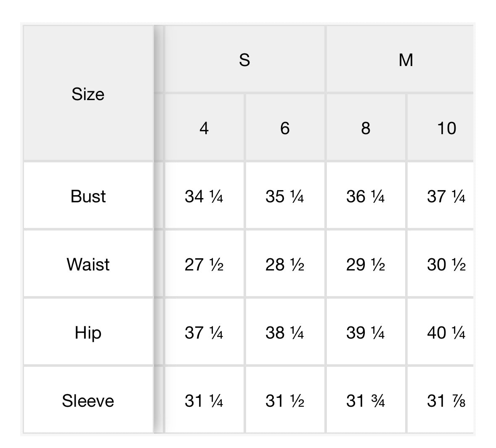Screen dimensions: 496x448
Task: Select the M size group header
Action: 406,60
